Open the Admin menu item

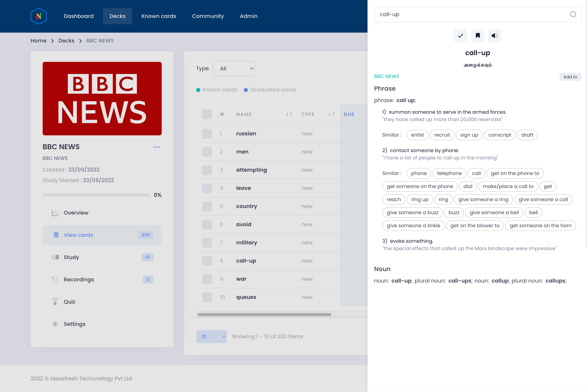pos(248,16)
